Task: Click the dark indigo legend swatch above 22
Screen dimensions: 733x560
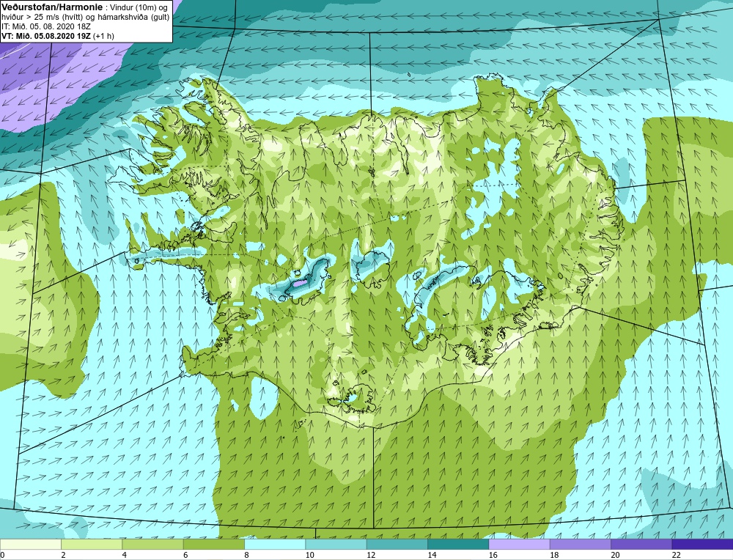Action: tap(702, 545)
